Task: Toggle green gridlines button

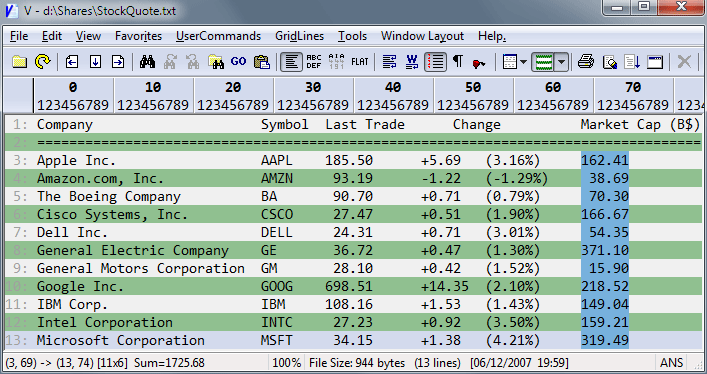Action: click(543, 62)
